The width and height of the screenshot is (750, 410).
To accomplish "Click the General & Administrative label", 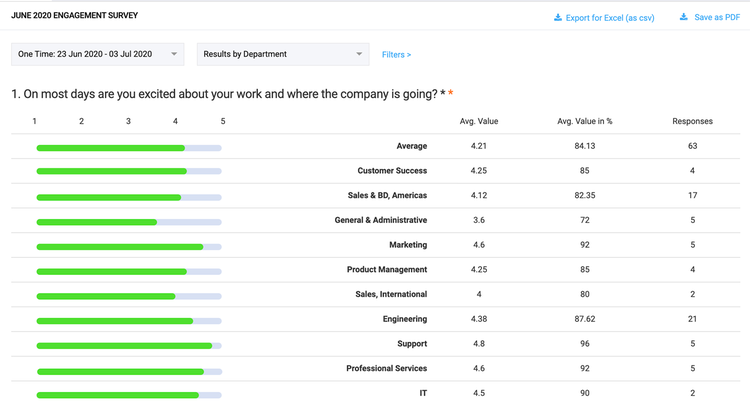I will [x=380, y=220].
